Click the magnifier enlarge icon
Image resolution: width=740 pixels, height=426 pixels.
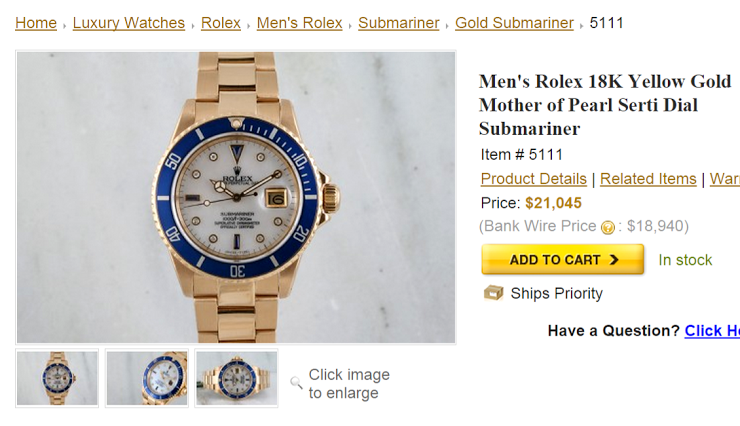click(x=296, y=382)
